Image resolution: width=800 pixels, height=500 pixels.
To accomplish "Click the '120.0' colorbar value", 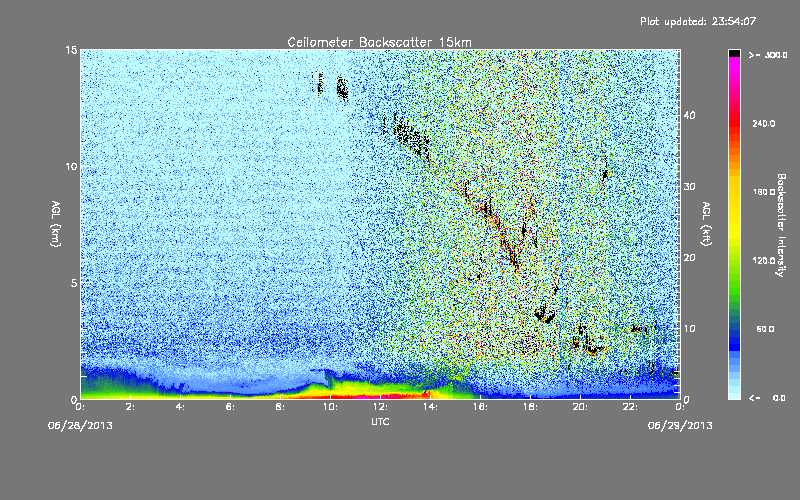I will click(764, 260).
